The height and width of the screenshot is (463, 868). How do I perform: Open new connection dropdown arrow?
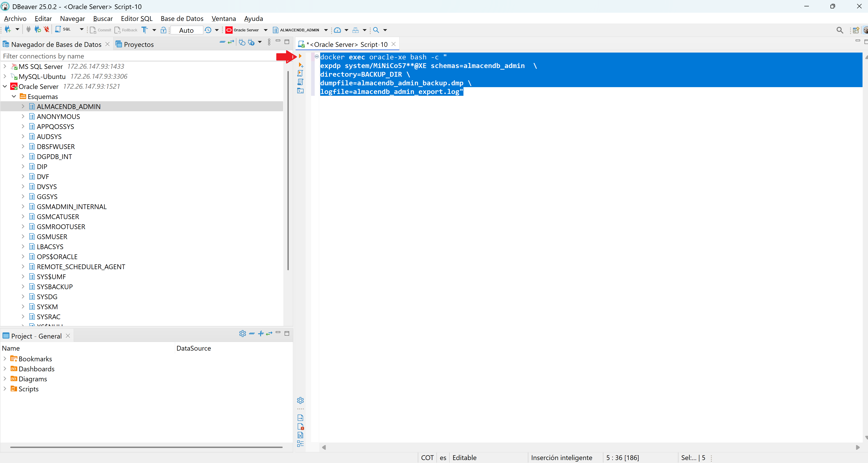[x=17, y=30]
